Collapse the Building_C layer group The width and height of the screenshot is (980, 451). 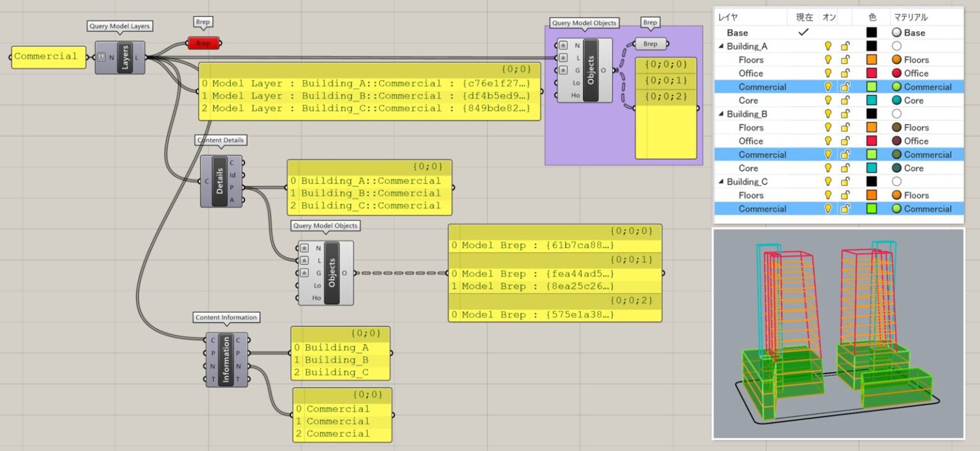[x=720, y=181]
